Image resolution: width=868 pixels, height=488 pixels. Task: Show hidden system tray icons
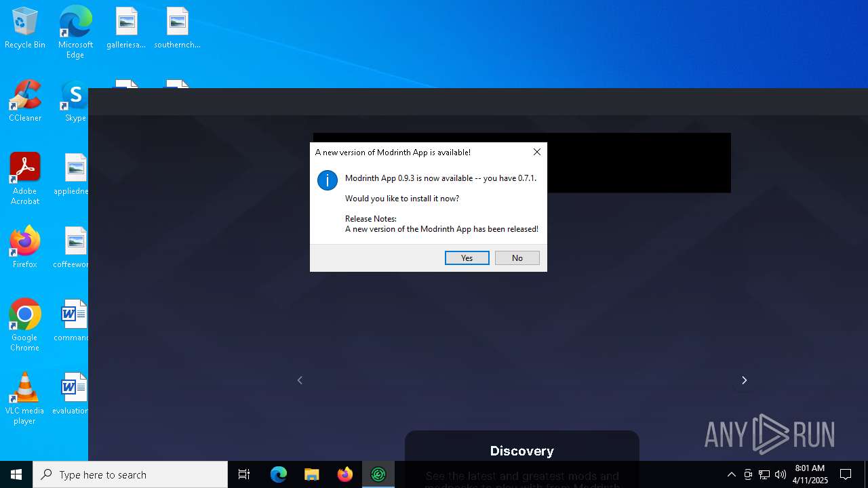click(731, 474)
